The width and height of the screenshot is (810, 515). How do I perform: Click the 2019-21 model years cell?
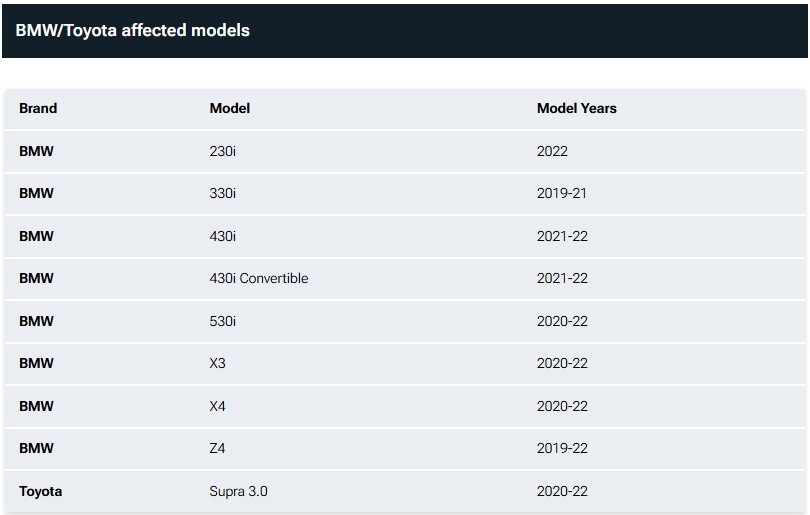pos(562,193)
